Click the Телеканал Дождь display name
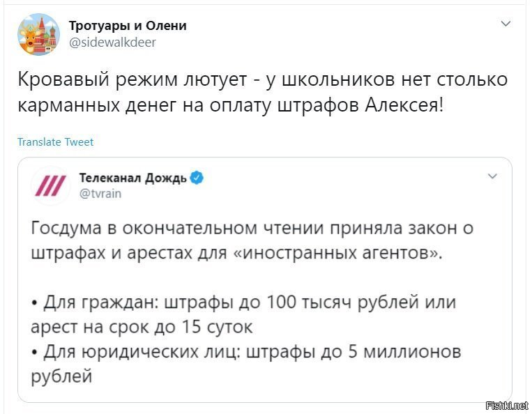 pyautogui.click(x=132, y=178)
